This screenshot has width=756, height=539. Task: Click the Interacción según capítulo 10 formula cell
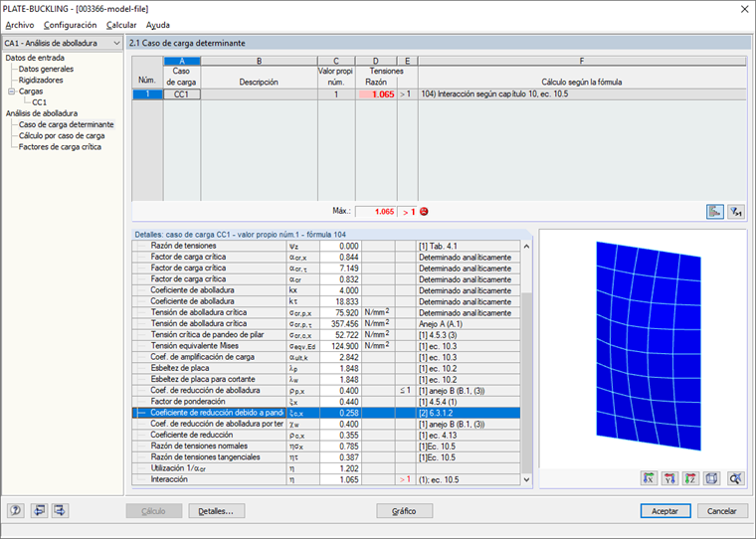click(x=582, y=94)
